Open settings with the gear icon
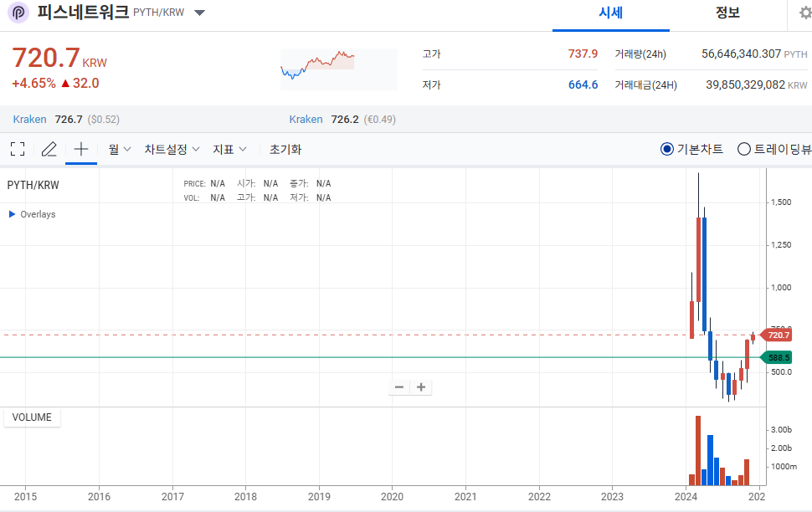The width and height of the screenshot is (812, 512). (805, 13)
